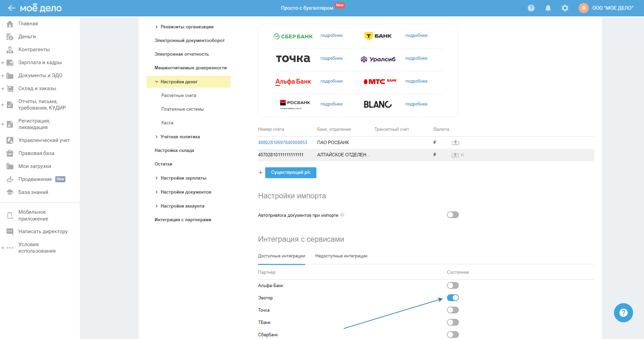
Task: Open account 40802810697840000053 link
Action: [x=283, y=143]
